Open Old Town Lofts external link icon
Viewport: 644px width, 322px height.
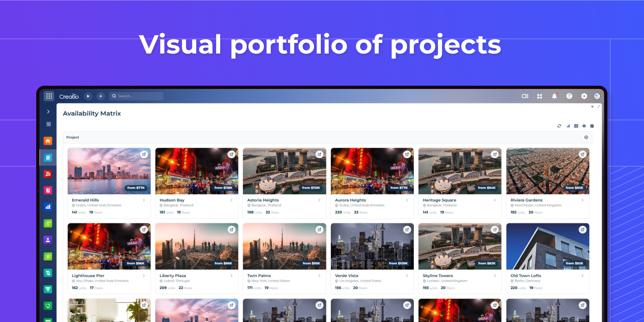coord(582,230)
